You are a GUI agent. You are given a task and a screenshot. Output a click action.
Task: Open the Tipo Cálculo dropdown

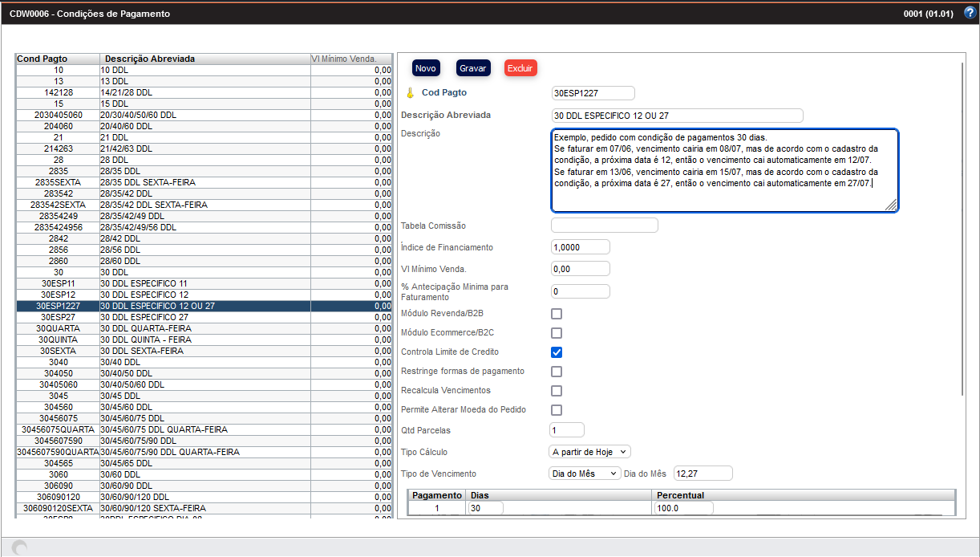[x=589, y=452]
